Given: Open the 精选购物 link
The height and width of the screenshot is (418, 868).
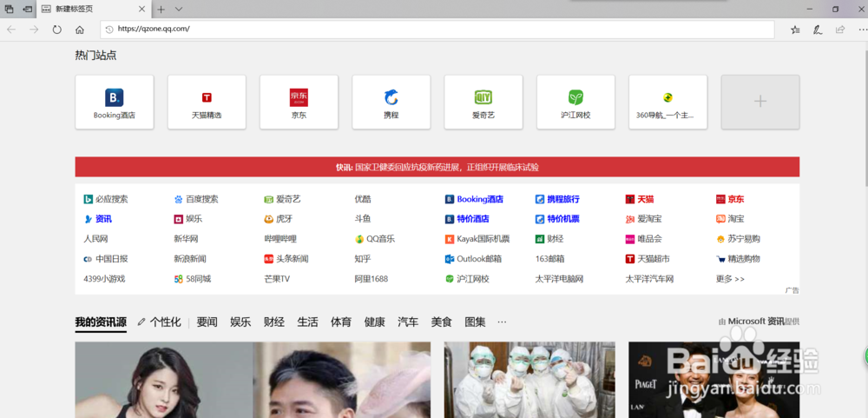Looking at the screenshot, I should (738, 259).
